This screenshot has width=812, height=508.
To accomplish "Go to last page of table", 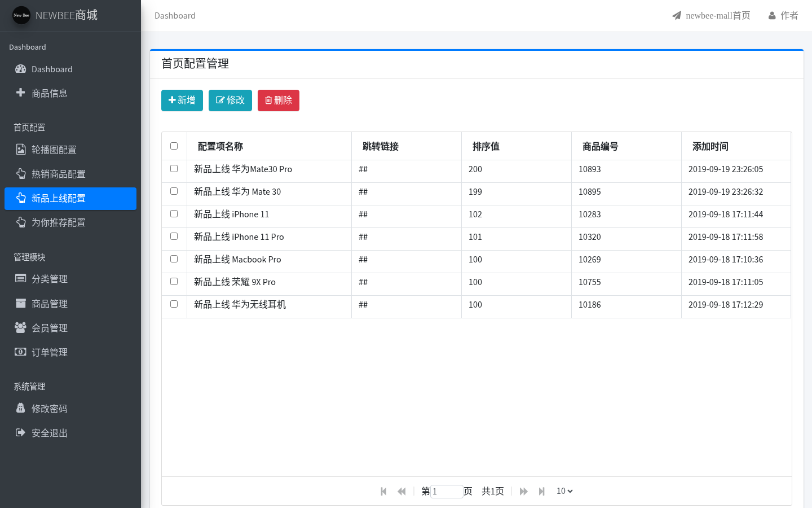I will 541,491.
